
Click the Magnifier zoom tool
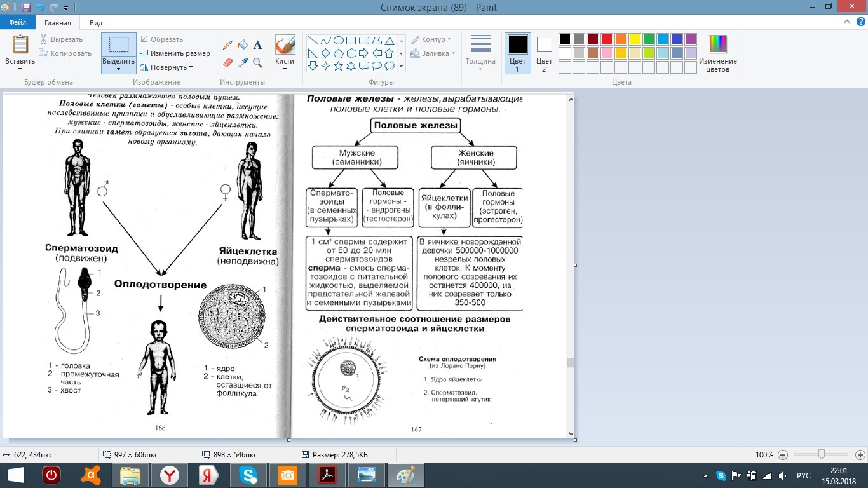pos(257,62)
